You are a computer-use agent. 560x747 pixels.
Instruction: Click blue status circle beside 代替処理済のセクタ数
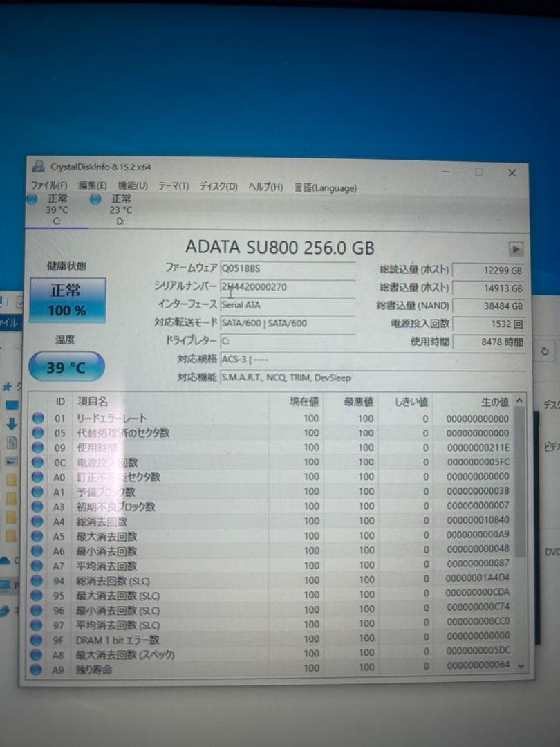click(x=37, y=433)
